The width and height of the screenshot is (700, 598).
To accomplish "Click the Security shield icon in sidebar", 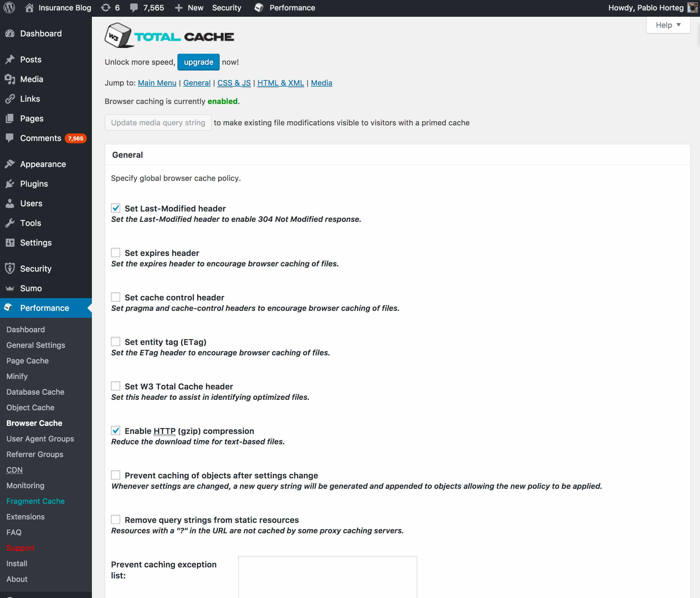I will pyautogui.click(x=10, y=269).
